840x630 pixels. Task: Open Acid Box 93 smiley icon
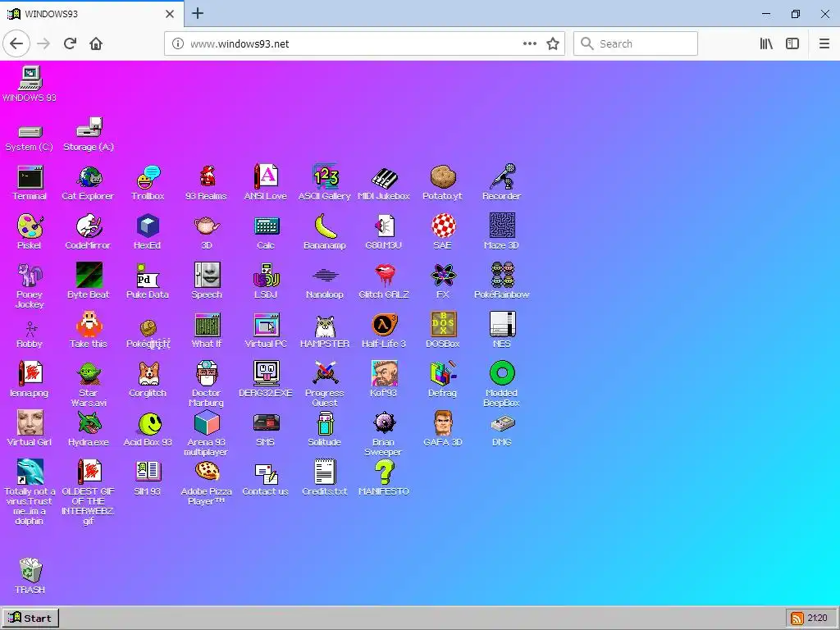click(x=148, y=423)
